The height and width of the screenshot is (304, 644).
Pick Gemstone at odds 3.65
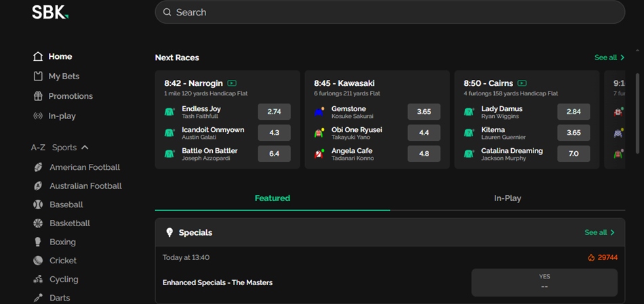click(x=424, y=112)
